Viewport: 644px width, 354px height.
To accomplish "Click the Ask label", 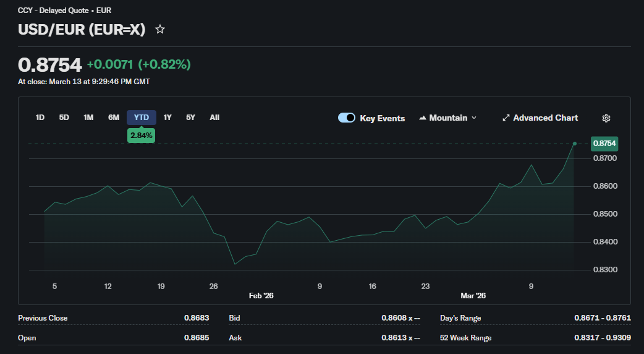I will click(235, 337).
